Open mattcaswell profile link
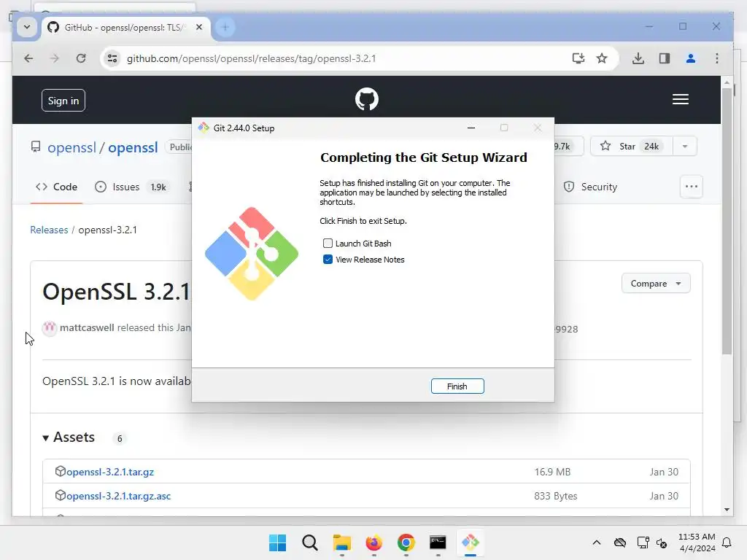This screenshot has height=560, width=747. [87, 327]
